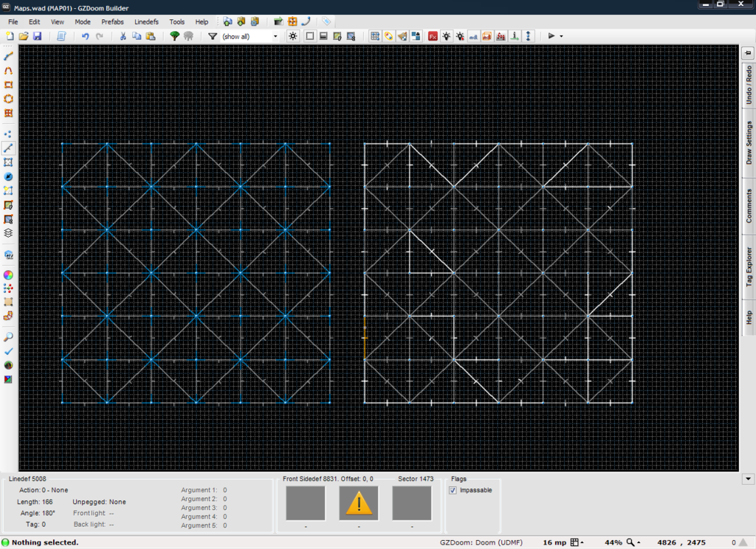Viewport: 756px width, 549px height.
Task: Click the GZDoom: Doom (UDMF) config label
Action: click(x=481, y=542)
